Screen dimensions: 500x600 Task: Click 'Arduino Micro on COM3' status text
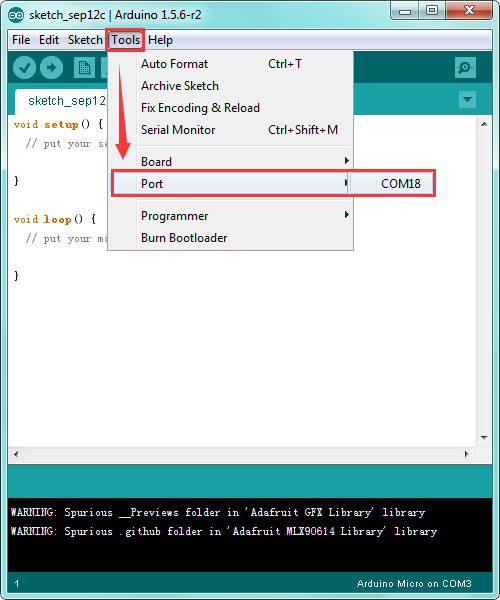click(414, 584)
